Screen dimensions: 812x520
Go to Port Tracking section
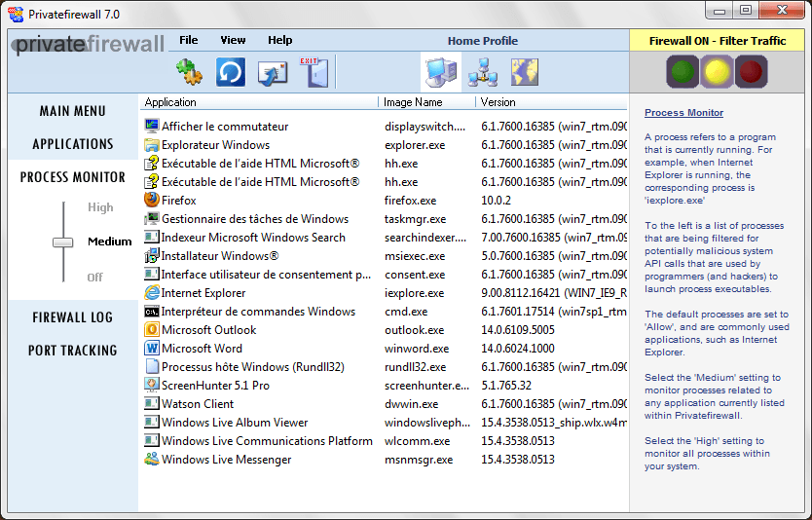[72, 351]
